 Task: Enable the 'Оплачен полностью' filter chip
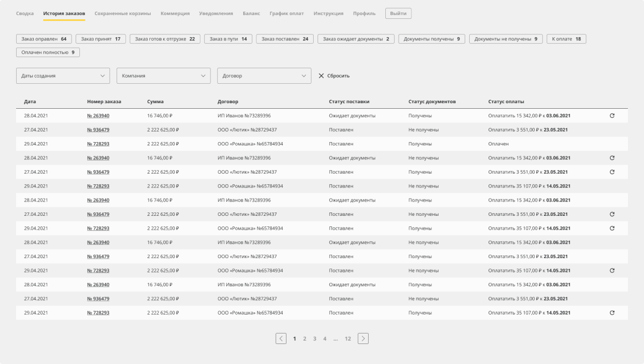48,53
